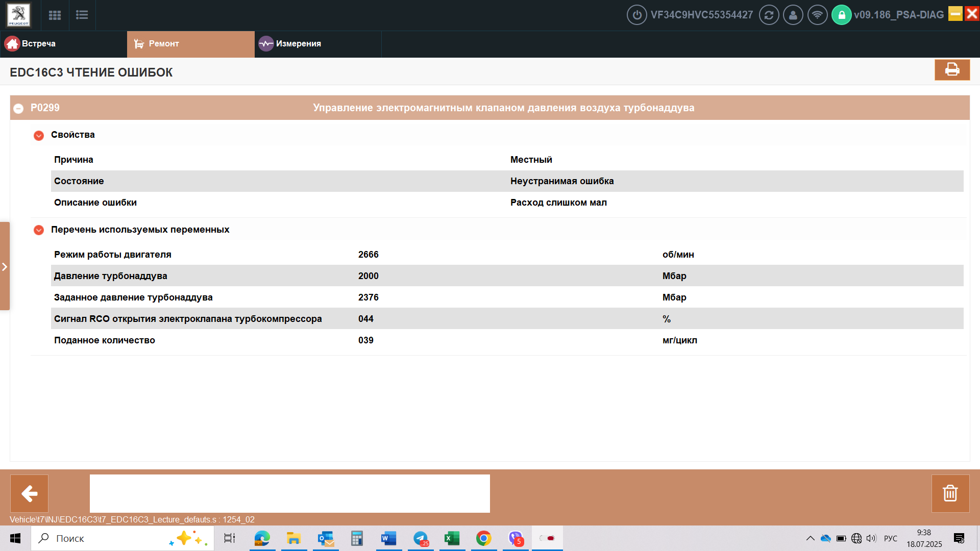Open the grid apps menu icon
Image resolution: width=980 pixels, height=551 pixels.
(55, 15)
